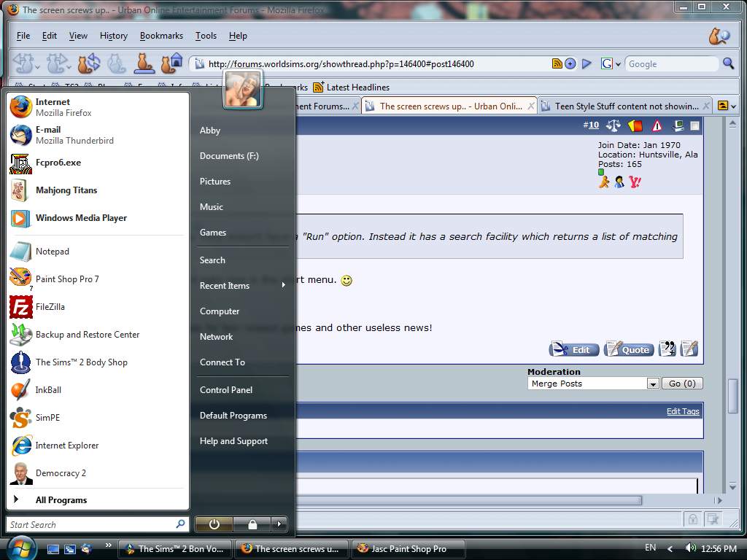Screen dimensions: 747x560
Task: Tick the post #10 selection checkbox
Action: pyautogui.click(x=695, y=125)
